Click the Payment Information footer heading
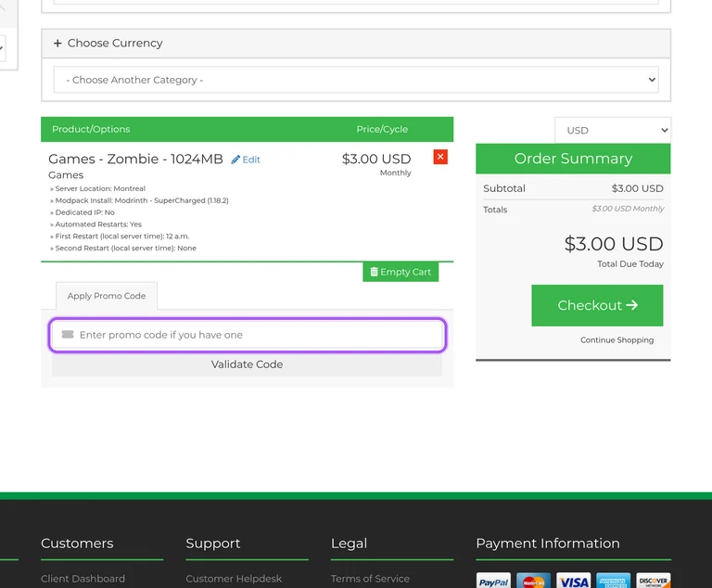The image size is (712, 588). click(548, 543)
